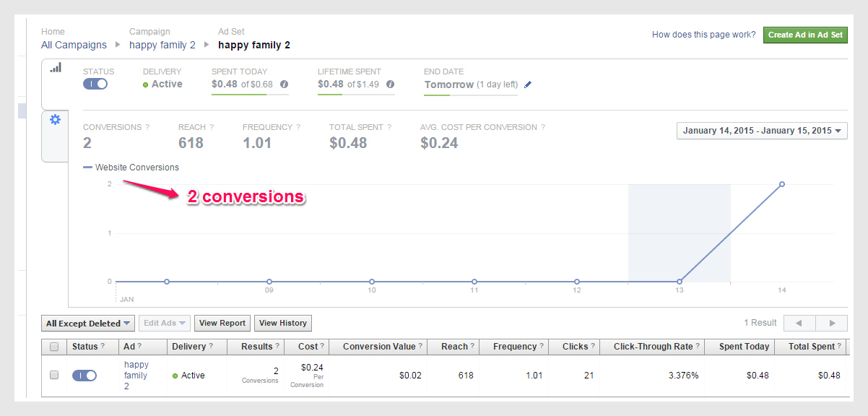Toggle the ad set Status switch off
The image size is (868, 416).
pyautogui.click(x=95, y=84)
